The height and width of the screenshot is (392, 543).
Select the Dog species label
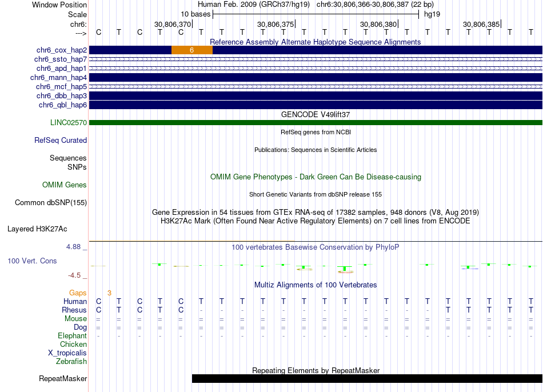point(81,327)
